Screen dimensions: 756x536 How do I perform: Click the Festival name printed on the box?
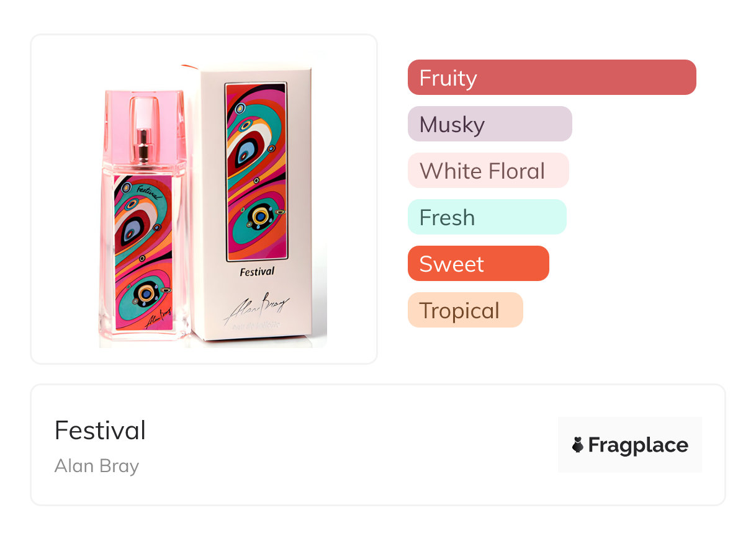[257, 271]
